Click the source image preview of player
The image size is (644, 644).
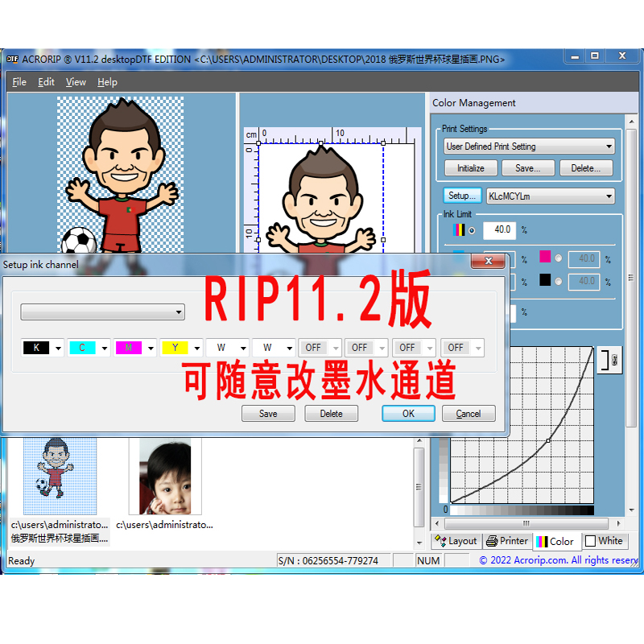(120, 175)
